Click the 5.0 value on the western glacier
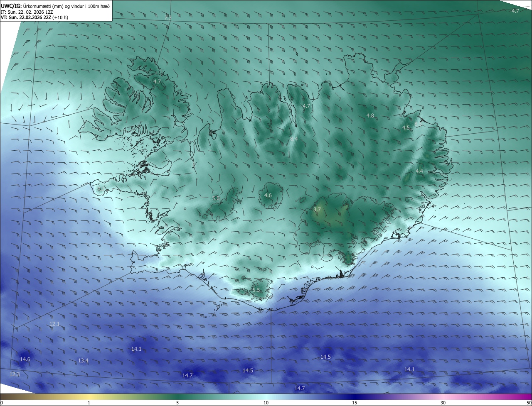This screenshot has width=532, height=406. click(x=216, y=198)
